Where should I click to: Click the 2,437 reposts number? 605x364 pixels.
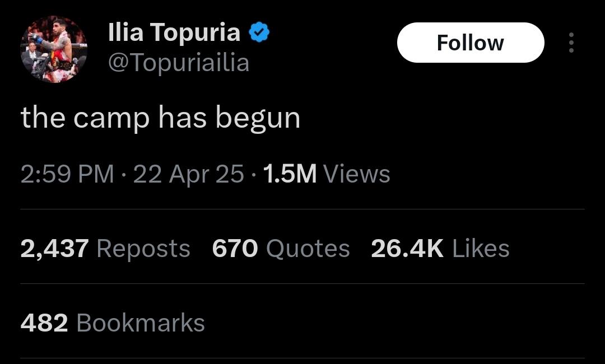point(54,248)
